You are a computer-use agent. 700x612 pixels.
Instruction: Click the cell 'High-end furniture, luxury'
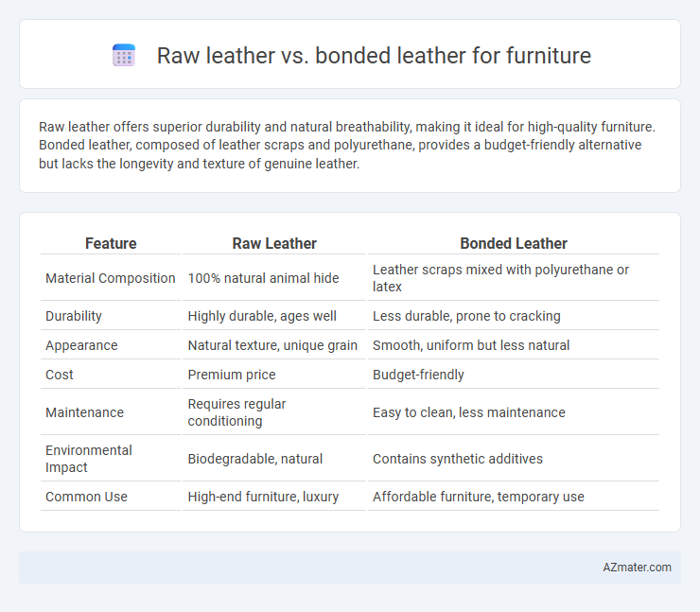tap(263, 497)
